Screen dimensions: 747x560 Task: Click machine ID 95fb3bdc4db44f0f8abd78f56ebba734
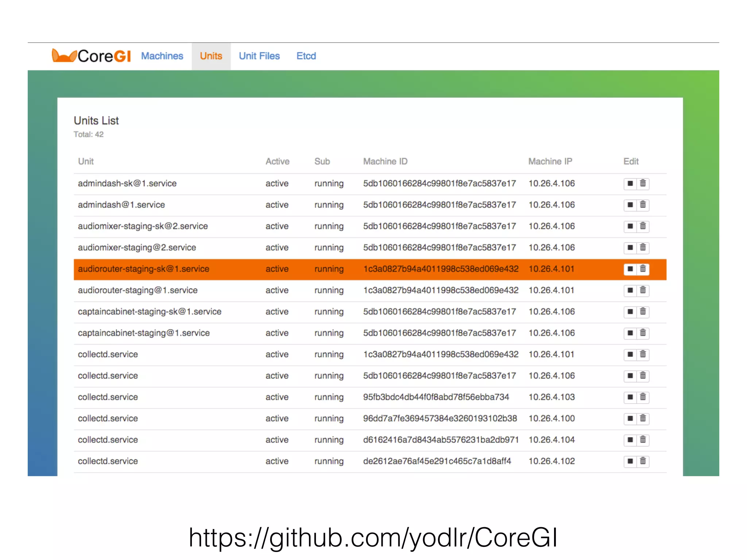pyautogui.click(x=436, y=397)
